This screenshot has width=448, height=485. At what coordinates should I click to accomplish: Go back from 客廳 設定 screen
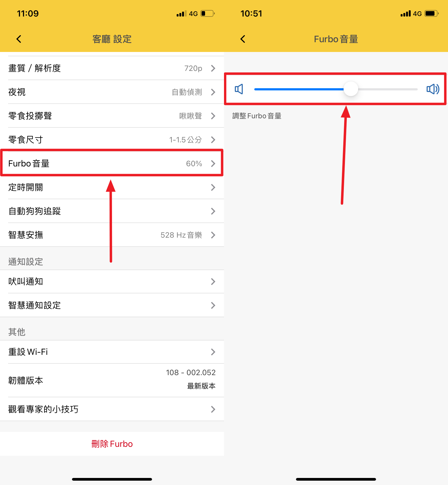[x=19, y=39]
